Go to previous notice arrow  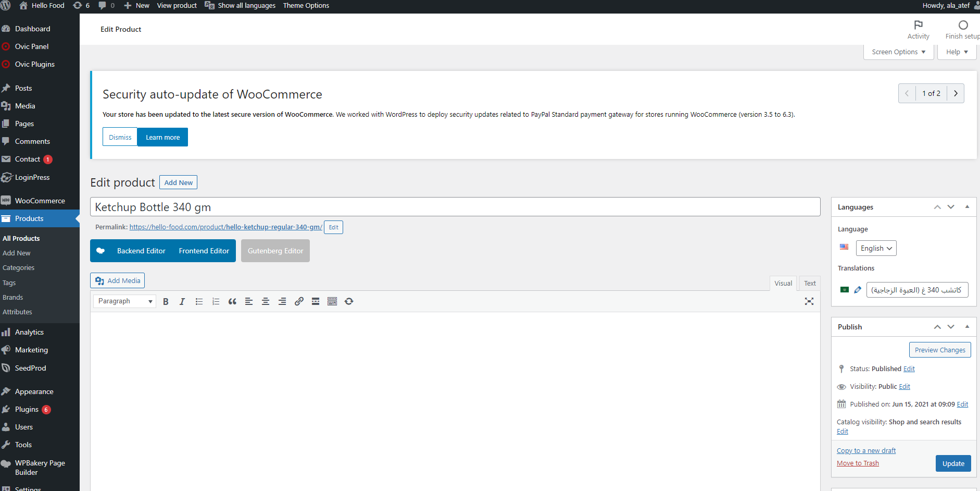tap(907, 93)
